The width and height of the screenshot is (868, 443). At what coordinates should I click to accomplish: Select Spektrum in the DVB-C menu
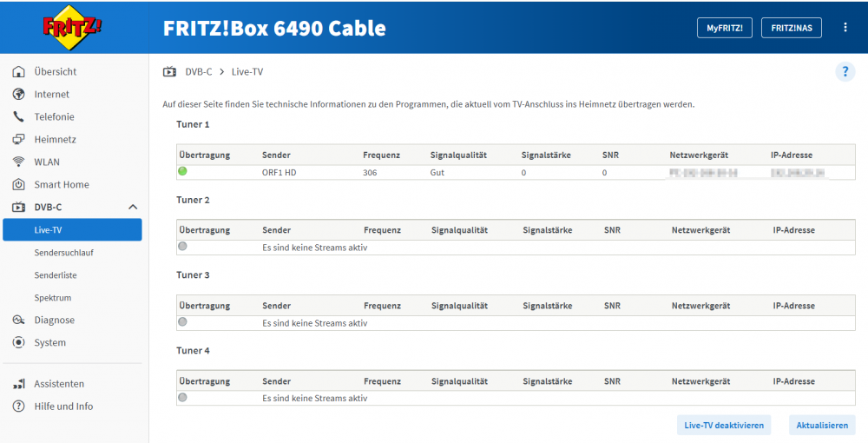pos(53,298)
